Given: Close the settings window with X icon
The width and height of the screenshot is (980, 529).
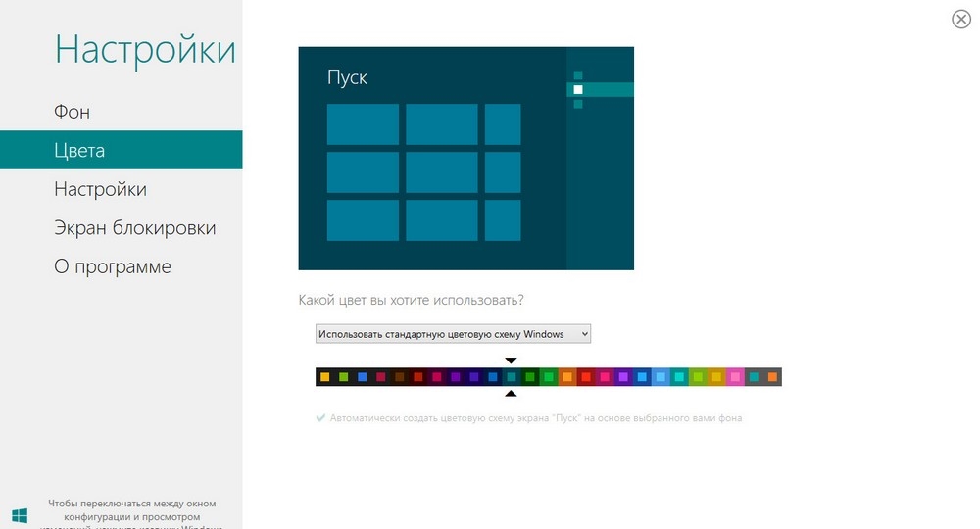Looking at the screenshot, I should (961, 20).
